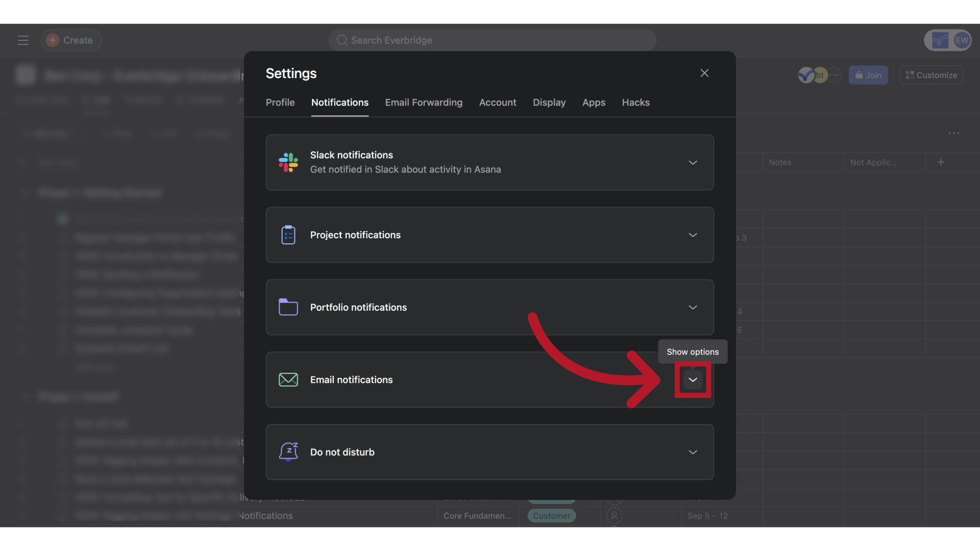Click the bt member avatar
980x551 pixels.
(x=820, y=75)
